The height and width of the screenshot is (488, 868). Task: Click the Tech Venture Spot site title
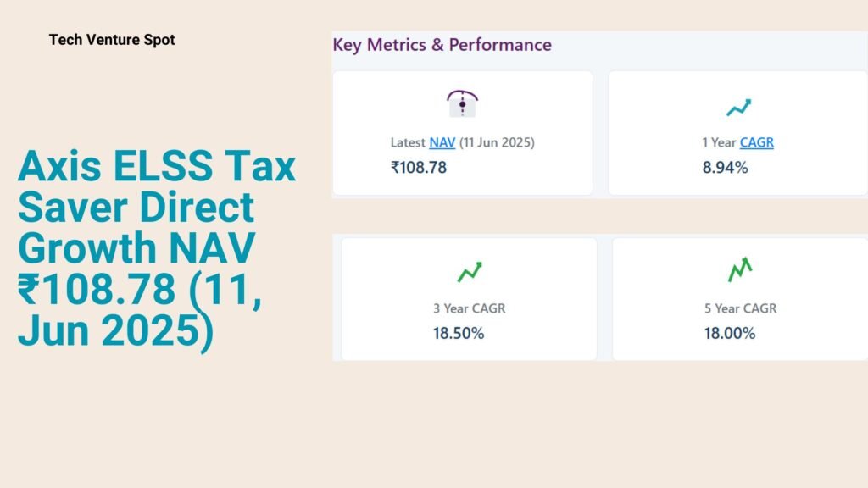pyautogui.click(x=112, y=40)
